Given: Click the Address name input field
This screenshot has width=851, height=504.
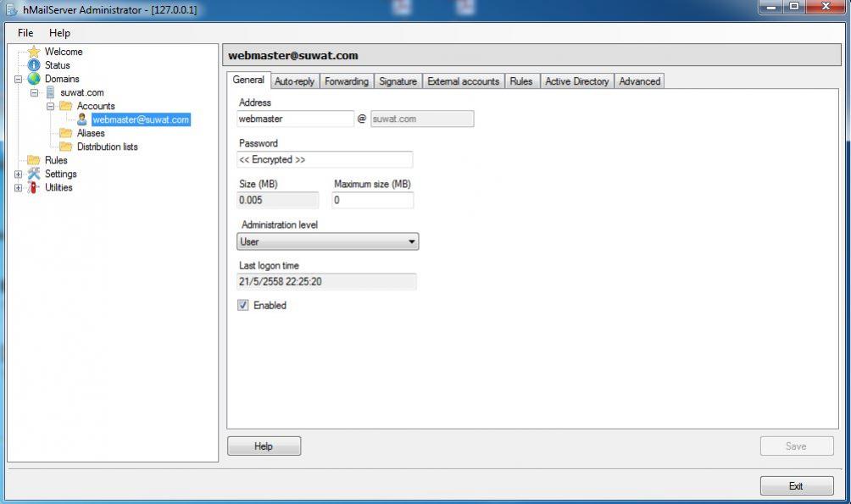Looking at the screenshot, I should click(x=295, y=119).
